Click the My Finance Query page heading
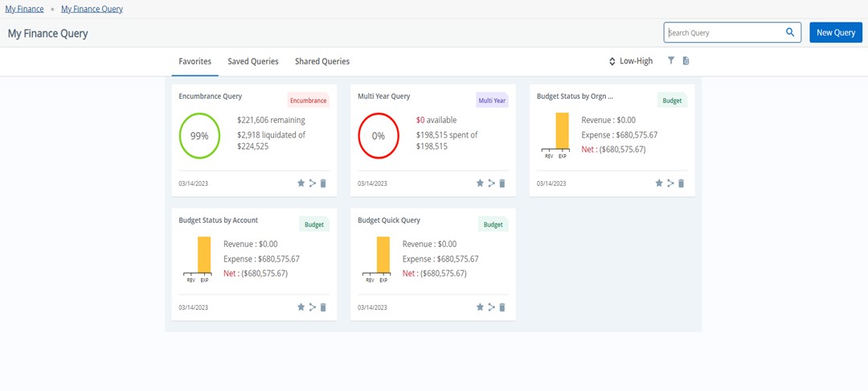The height and width of the screenshot is (391, 868). (x=47, y=33)
